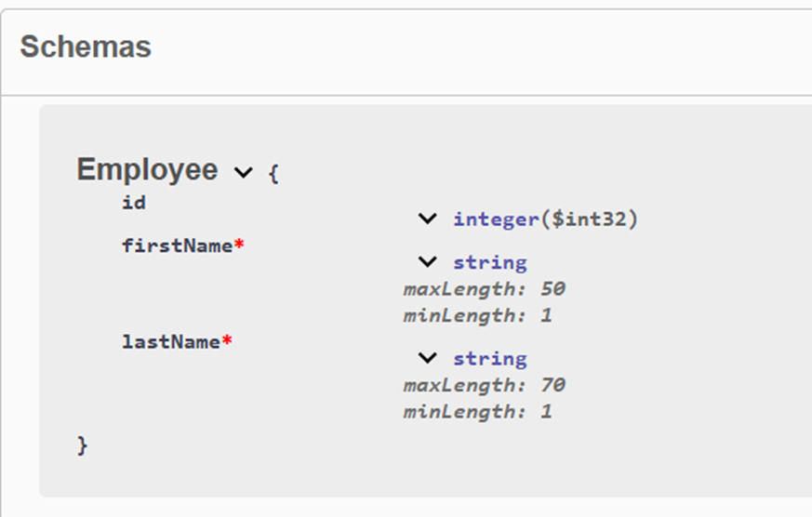Collapse the lastName string type chevron
This screenshot has height=517, width=812.
(x=427, y=358)
